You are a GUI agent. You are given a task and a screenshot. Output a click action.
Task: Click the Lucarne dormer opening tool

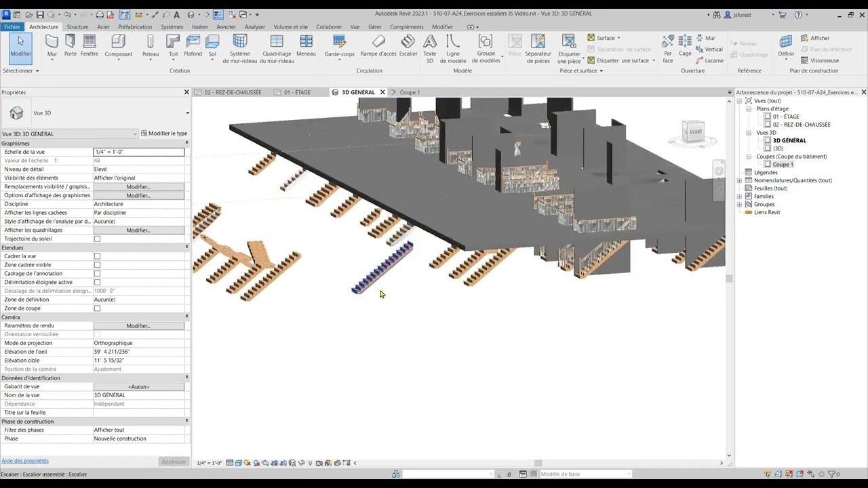(709, 60)
